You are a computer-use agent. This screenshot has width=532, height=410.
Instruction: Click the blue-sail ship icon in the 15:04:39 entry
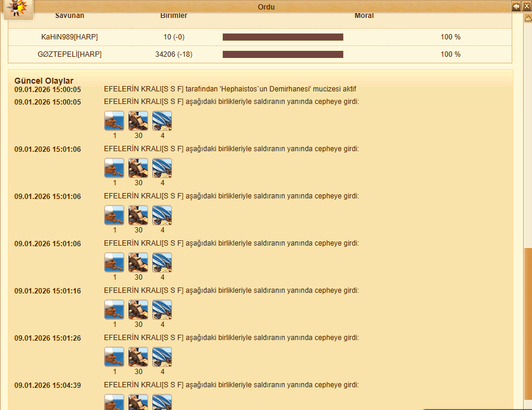click(x=162, y=402)
